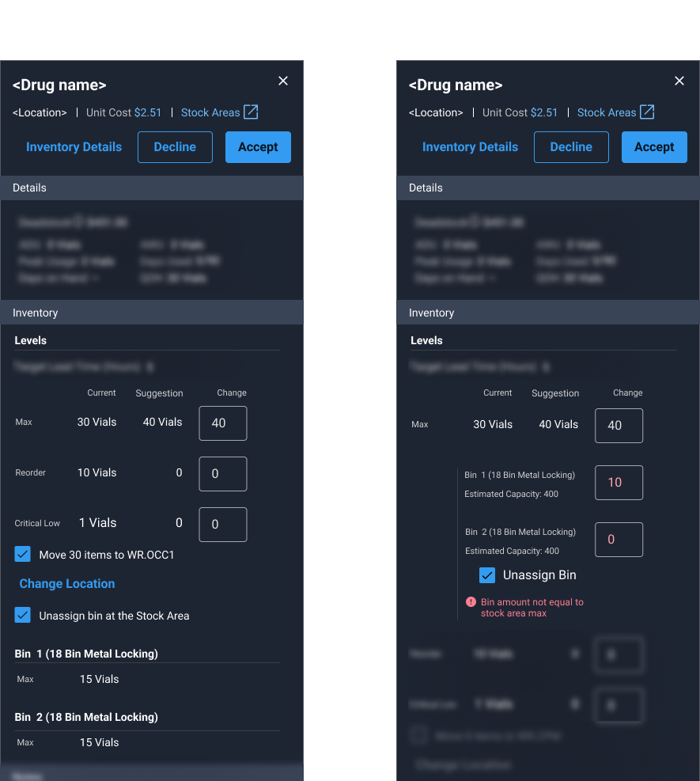The width and height of the screenshot is (700, 781).
Task: Decline the suggestion in left panel
Action: point(175,147)
